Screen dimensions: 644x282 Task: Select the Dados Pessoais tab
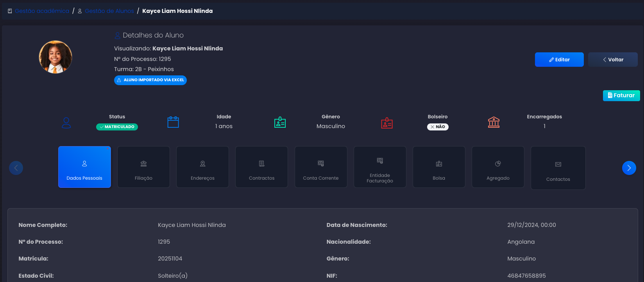click(x=84, y=167)
